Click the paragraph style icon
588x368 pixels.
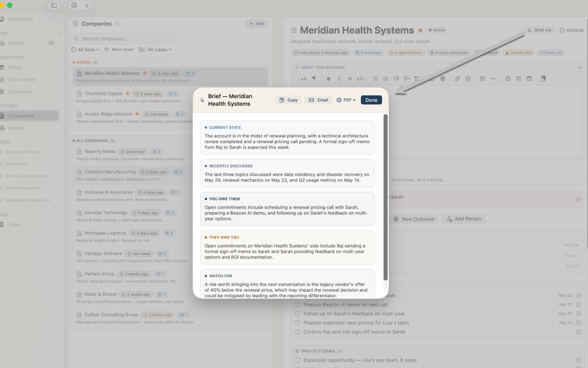point(314,79)
